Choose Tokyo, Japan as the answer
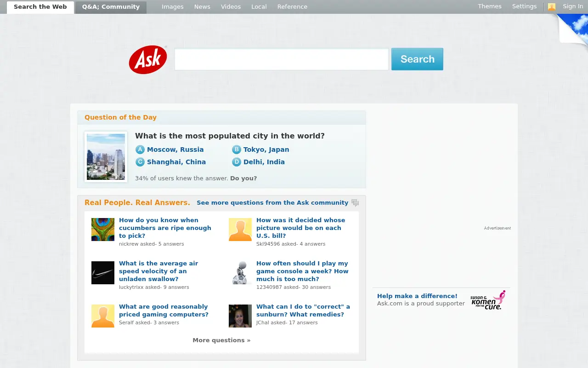This screenshot has height=368, width=588. pyautogui.click(x=266, y=149)
